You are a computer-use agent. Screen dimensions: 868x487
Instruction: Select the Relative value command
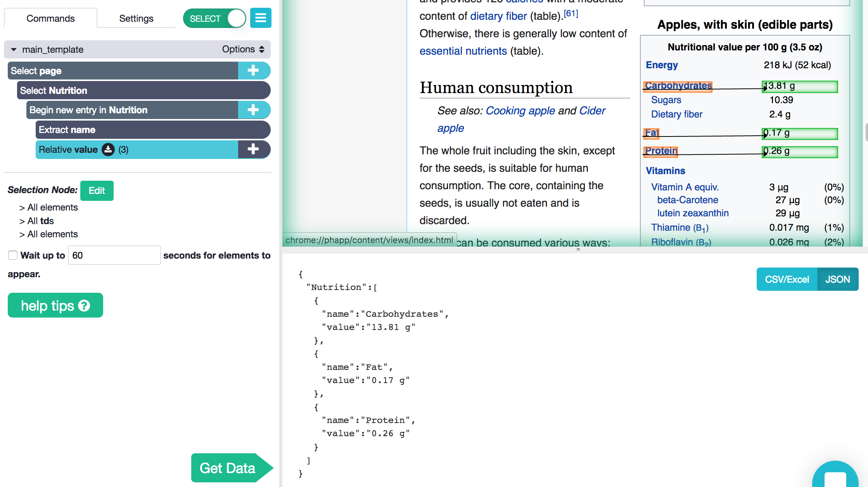[x=137, y=150]
